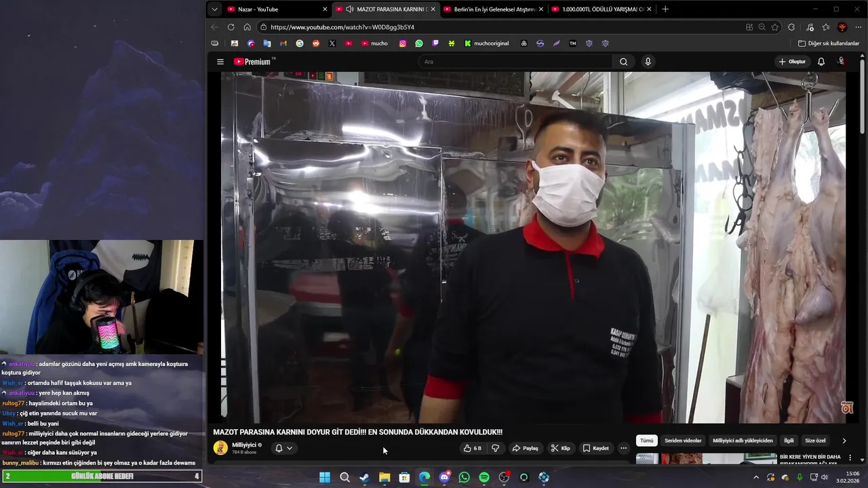868x488 pixels.
Task: Click the Kaydet save button
Action: click(595, 448)
